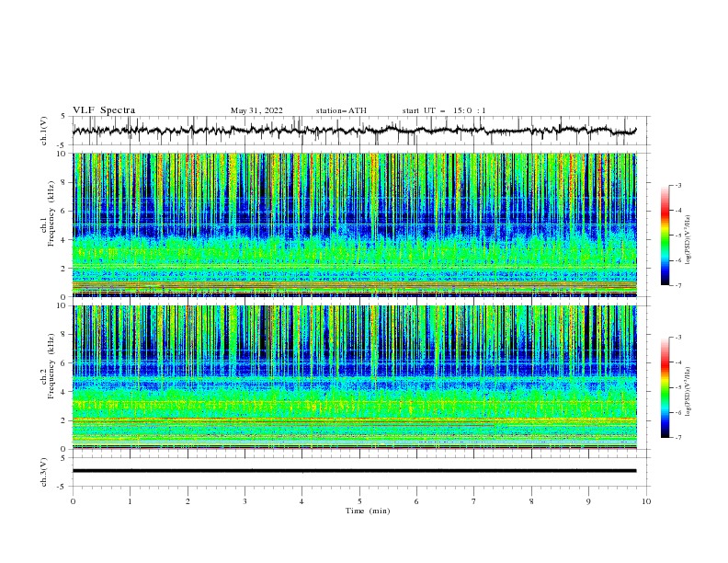This screenshot has height=563, width=728.
Task: Click the ch.2 color bar "log(PSD)(V²/Hz)" label
Action: tap(688, 392)
